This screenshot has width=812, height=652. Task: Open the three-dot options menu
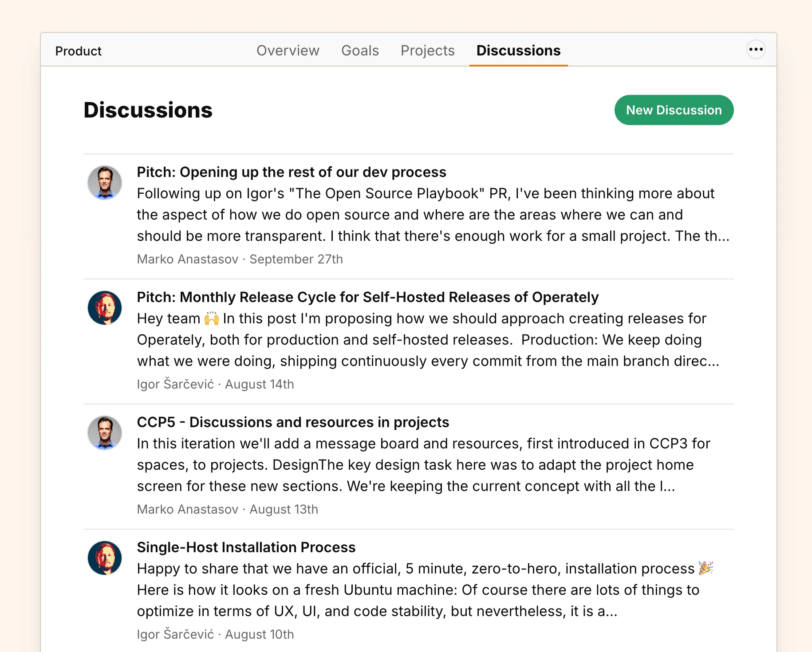tap(756, 50)
